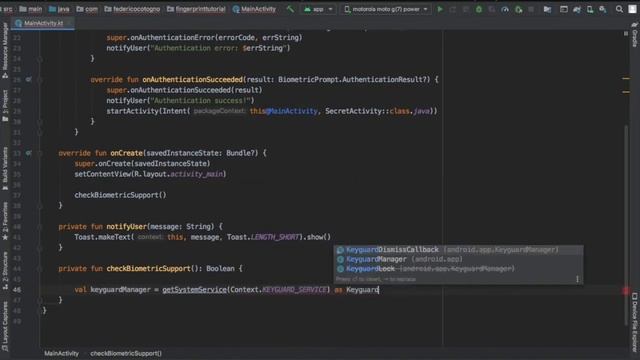Run the app with green play button
640x360 pixels.
[440, 9]
